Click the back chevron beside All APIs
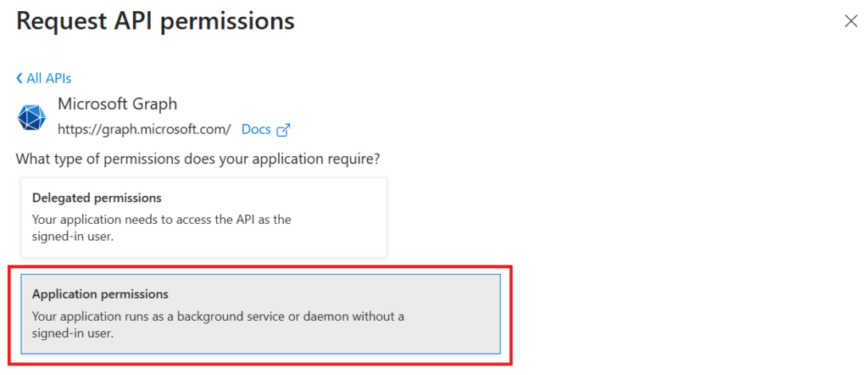This screenshot has width=868, height=375. (19, 78)
